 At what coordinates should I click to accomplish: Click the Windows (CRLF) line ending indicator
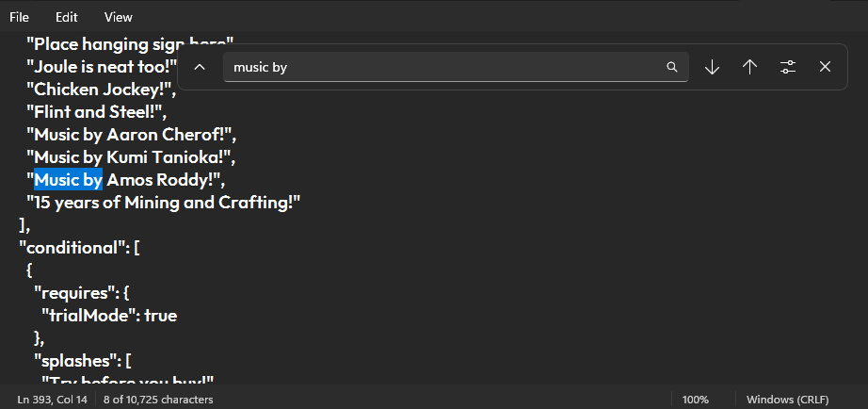[x=787, y=400]
